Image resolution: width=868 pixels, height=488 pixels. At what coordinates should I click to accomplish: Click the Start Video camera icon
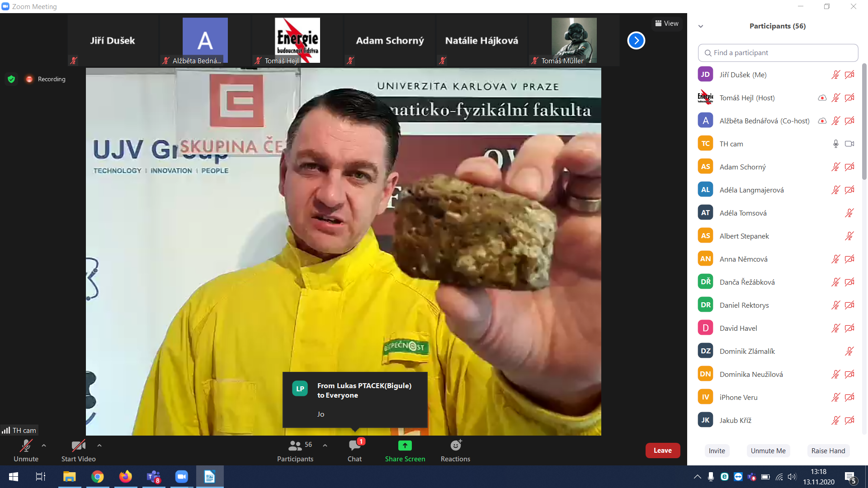click(78, 446)
